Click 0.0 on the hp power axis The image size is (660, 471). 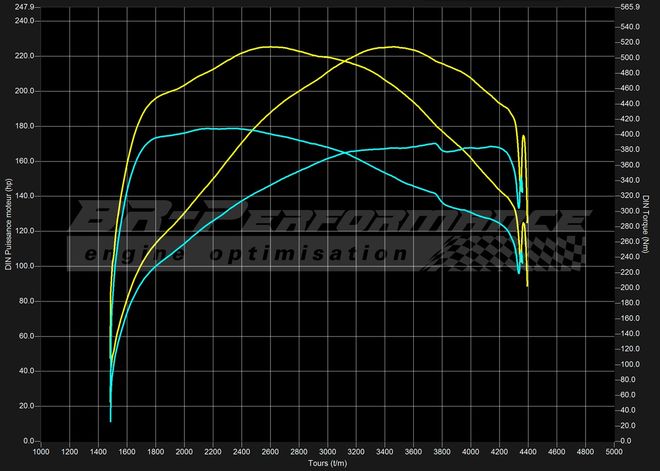(x=30, y=441)
